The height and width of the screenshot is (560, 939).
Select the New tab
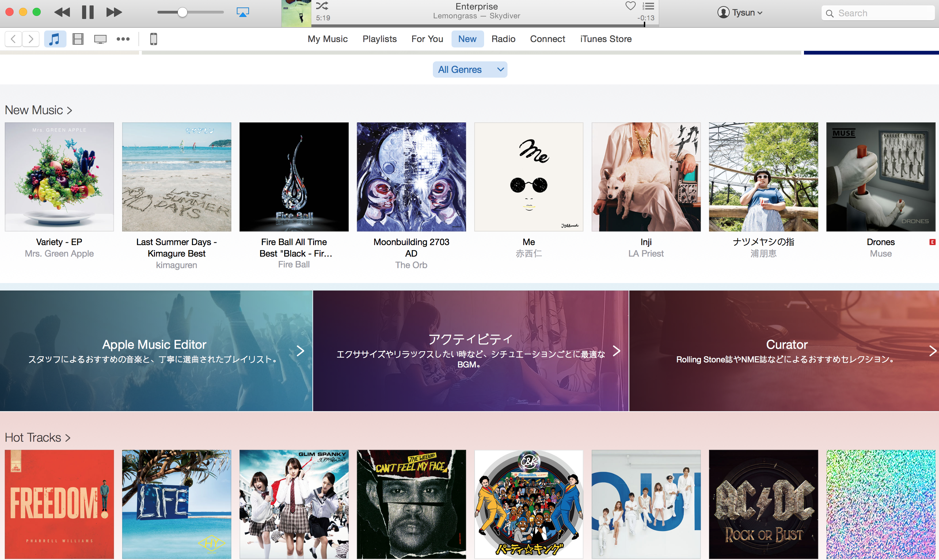(x=467, y=39)
